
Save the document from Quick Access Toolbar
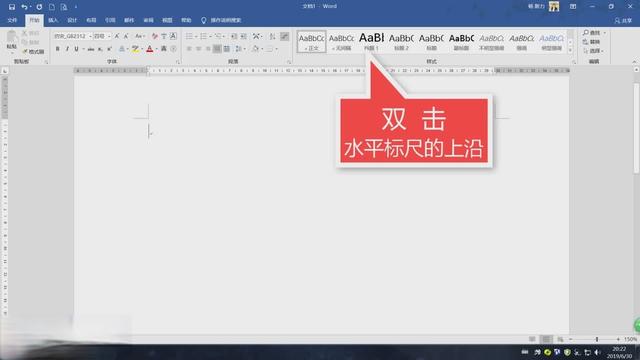pos(12,7)
